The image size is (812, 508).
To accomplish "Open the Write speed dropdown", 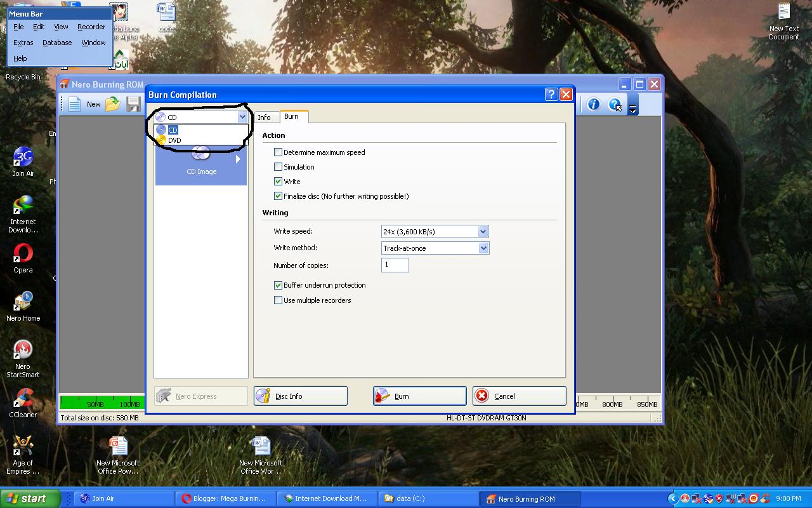I will click(483, 232).
